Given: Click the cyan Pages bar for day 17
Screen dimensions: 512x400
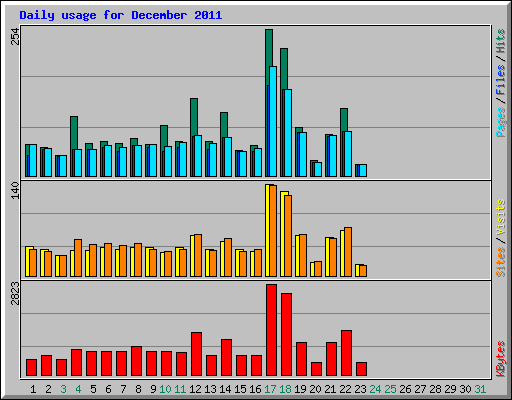Looking at the screenshot, I should point(273,122).
